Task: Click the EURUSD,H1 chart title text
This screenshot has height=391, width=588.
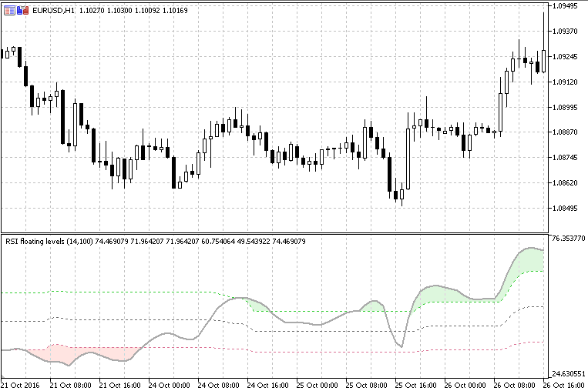Action: (53, 11)
